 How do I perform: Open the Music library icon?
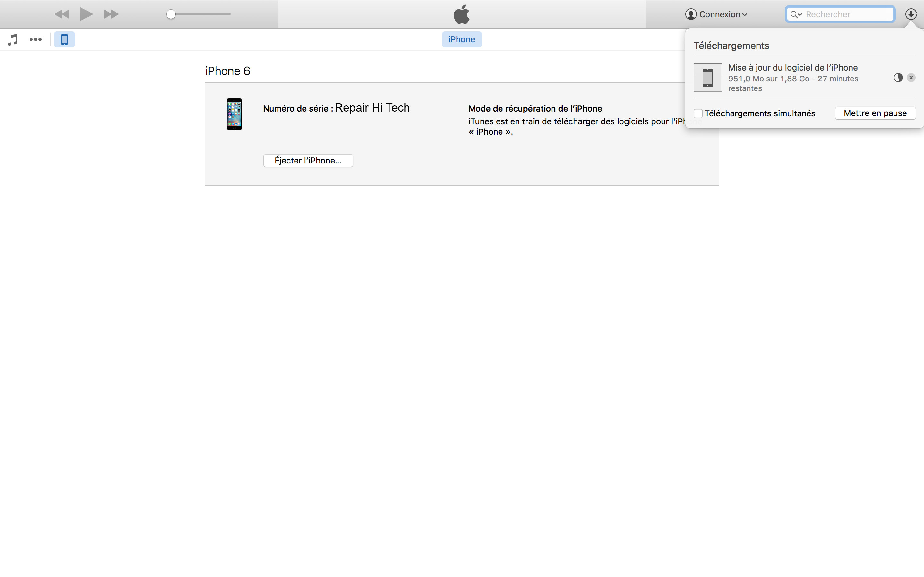click(x=13, y=39)
